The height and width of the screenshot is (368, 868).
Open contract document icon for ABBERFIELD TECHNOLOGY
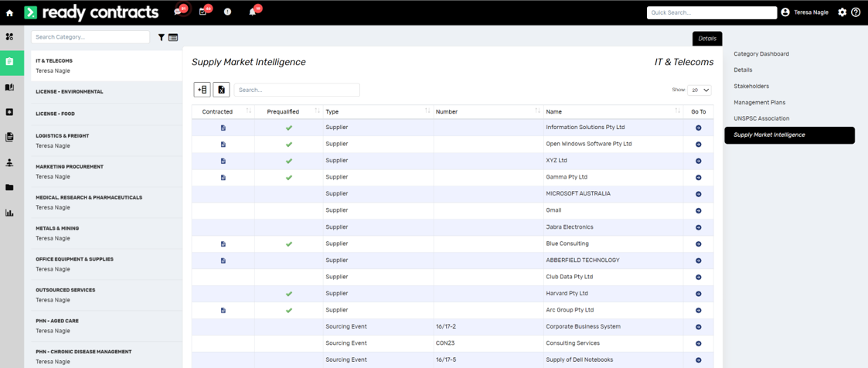[x=223, y=261]
